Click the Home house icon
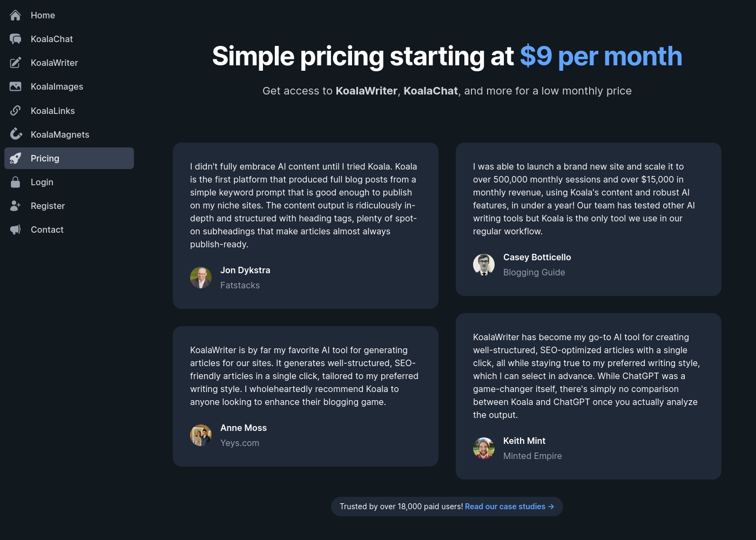The image size is (756, 540). pyautogui.click(x=16, y=15)
